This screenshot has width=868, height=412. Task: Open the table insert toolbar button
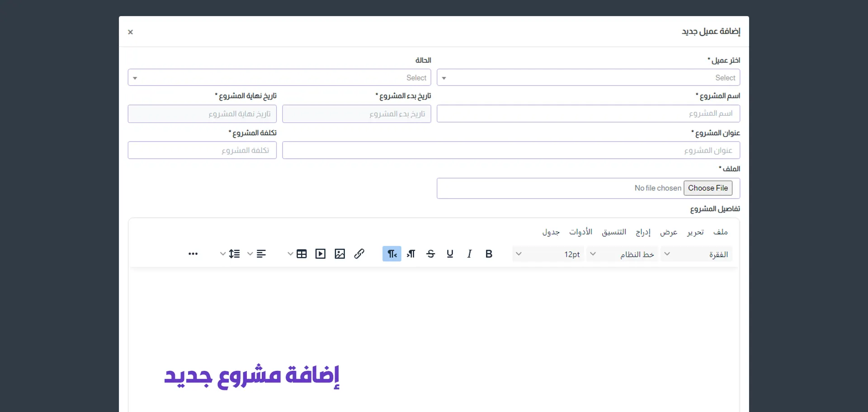tap(301, 254)
